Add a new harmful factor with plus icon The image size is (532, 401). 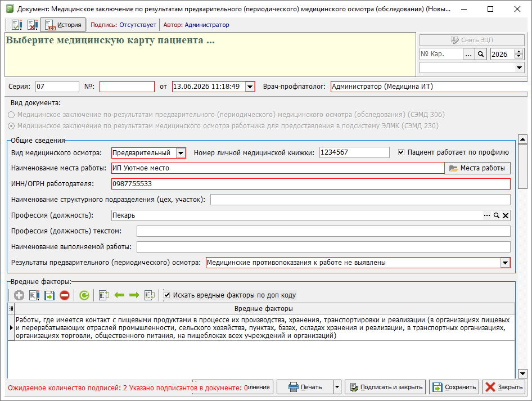pos(19,295)
